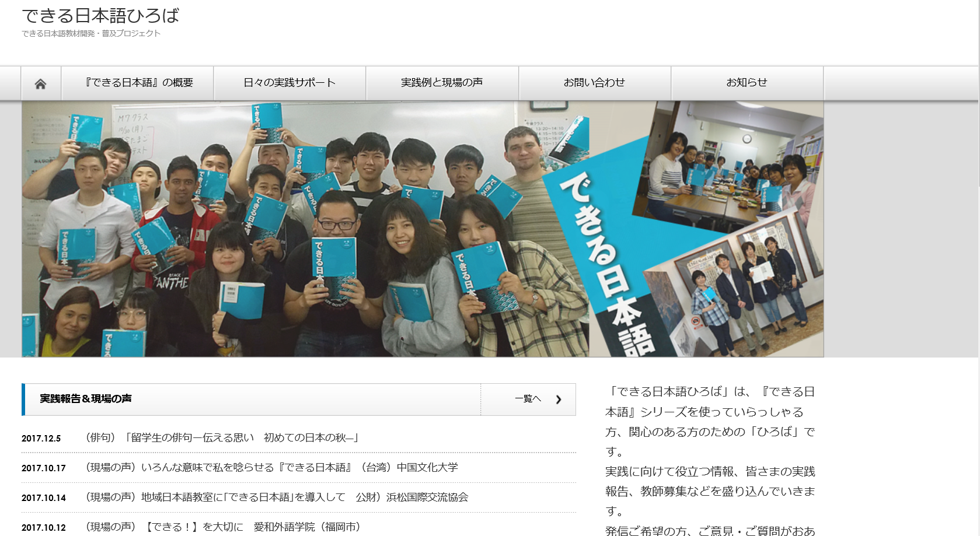Open the 留学生の俳句 article link
This screenshot has height=536, width=980.
click(x=222, y=438)
